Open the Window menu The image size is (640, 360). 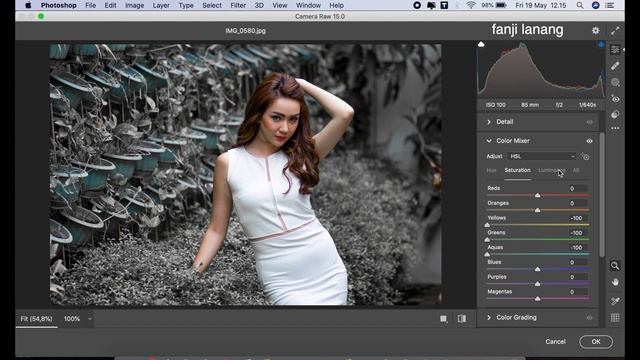308,5
